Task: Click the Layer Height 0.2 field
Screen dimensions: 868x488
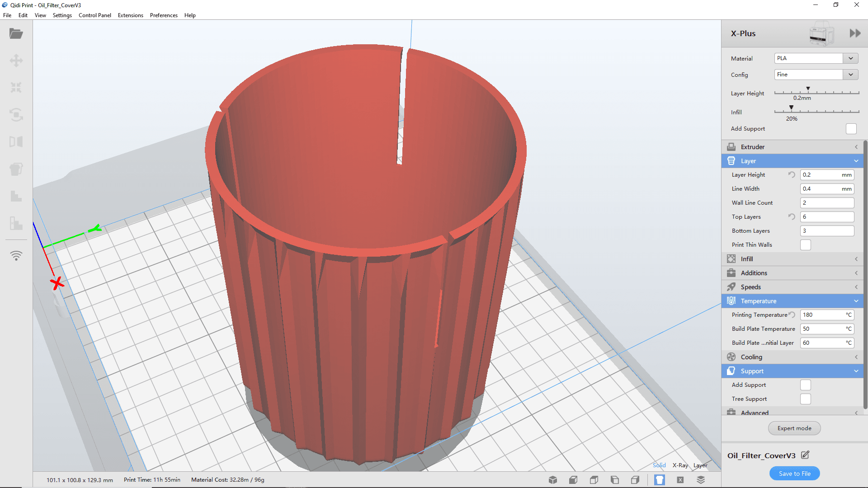Action: (x=827, y=175)
